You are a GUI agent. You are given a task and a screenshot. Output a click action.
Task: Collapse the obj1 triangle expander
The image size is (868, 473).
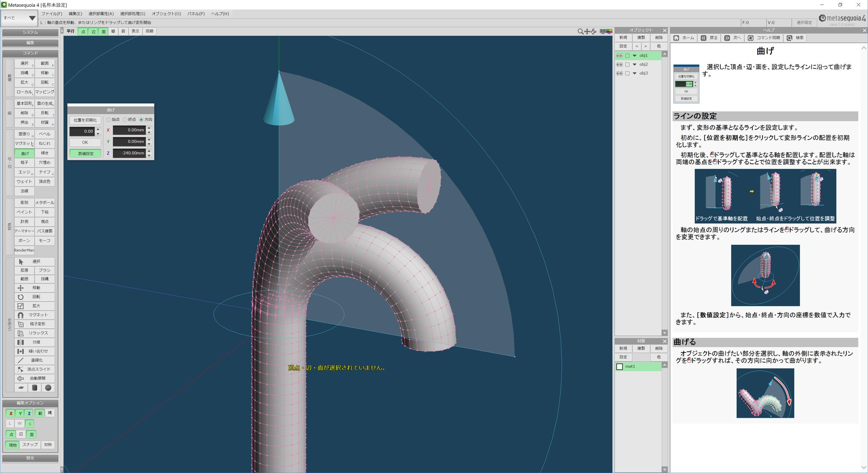pos(634,56)
